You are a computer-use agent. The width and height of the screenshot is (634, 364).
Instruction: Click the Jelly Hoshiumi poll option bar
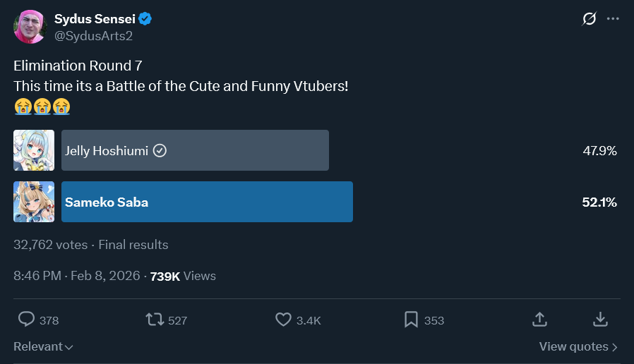[195, 150]
